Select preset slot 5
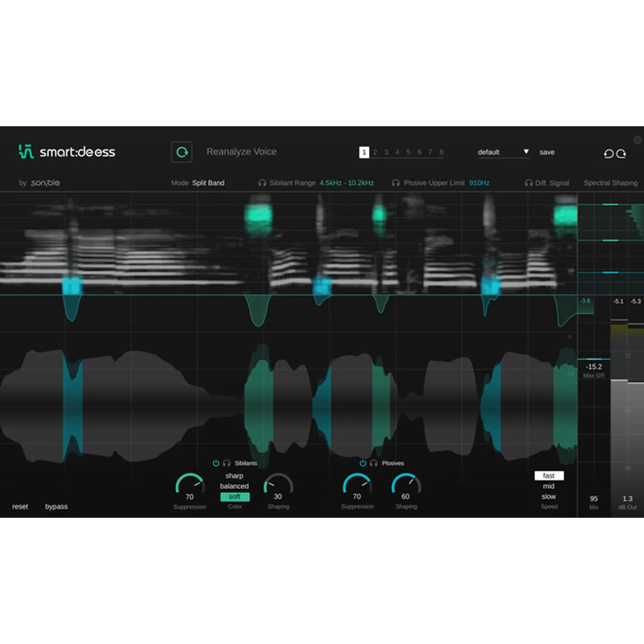Image resolution: width=644 pixels, height=644 pixels. (x=408, y=152)
